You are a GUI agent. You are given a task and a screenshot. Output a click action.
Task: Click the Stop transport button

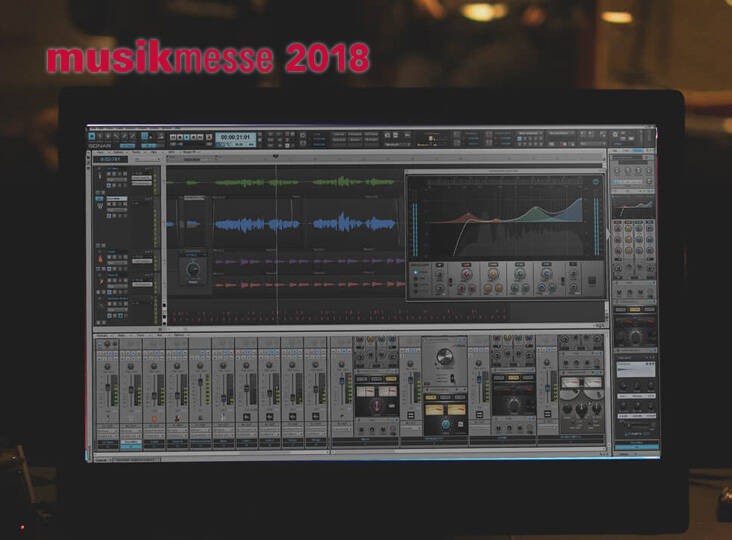click(180, 137)
